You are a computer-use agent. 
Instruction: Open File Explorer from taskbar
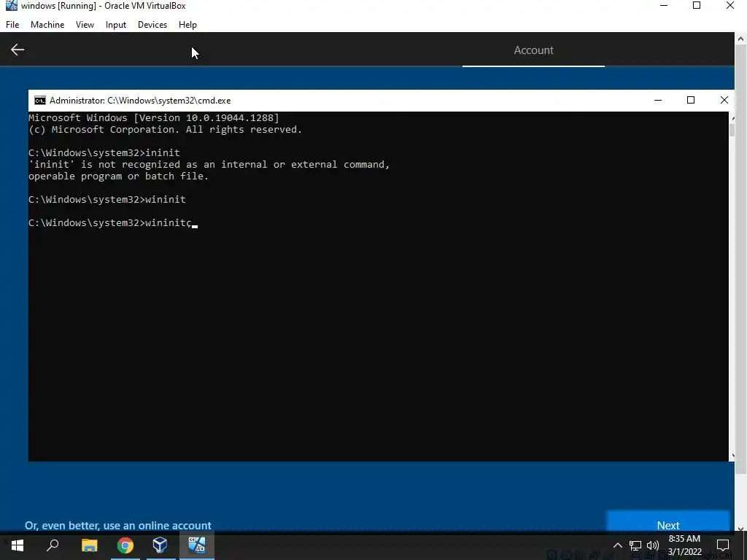tap(89, 545)
